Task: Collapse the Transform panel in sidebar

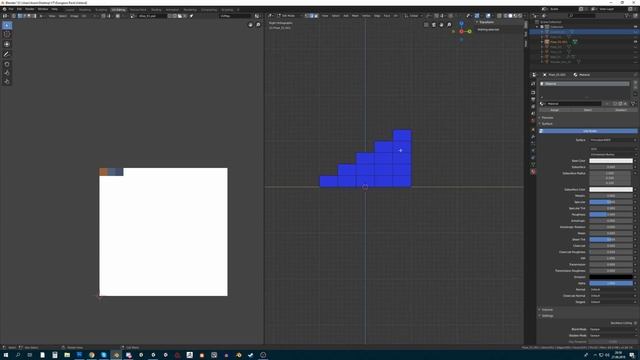Action: coord(486,22)
